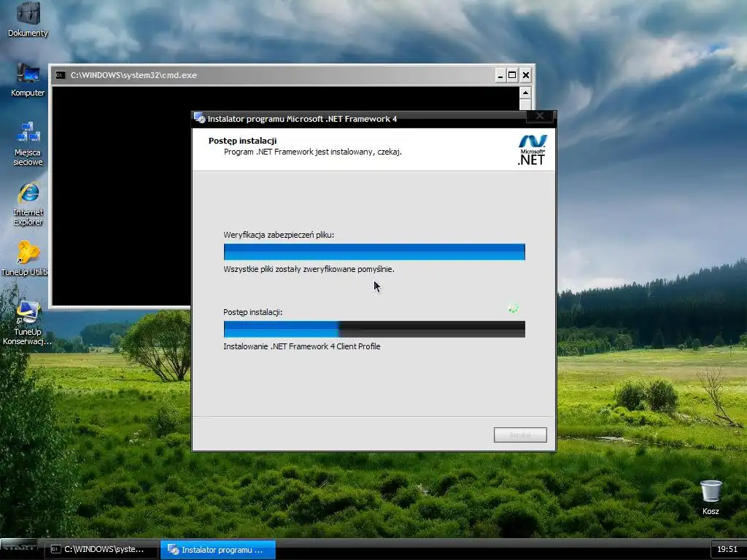Click the .NET installer title bar icon
This screenshot has width=747, height=560.
coord(200,118)
